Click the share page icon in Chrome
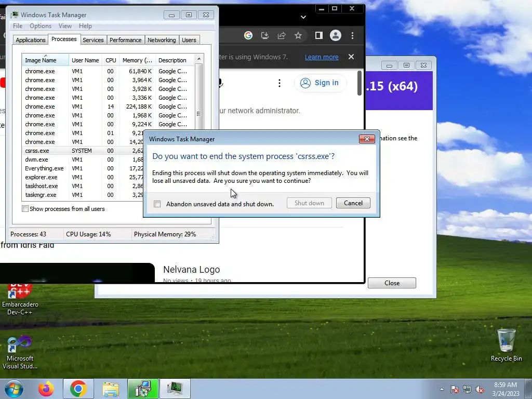 coord(282,35)
